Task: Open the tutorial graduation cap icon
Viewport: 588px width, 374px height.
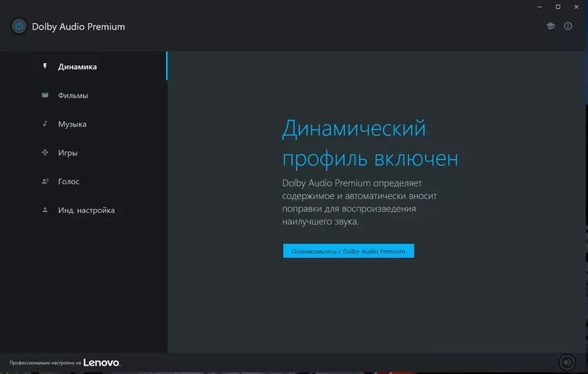Action: click(551, 26)
